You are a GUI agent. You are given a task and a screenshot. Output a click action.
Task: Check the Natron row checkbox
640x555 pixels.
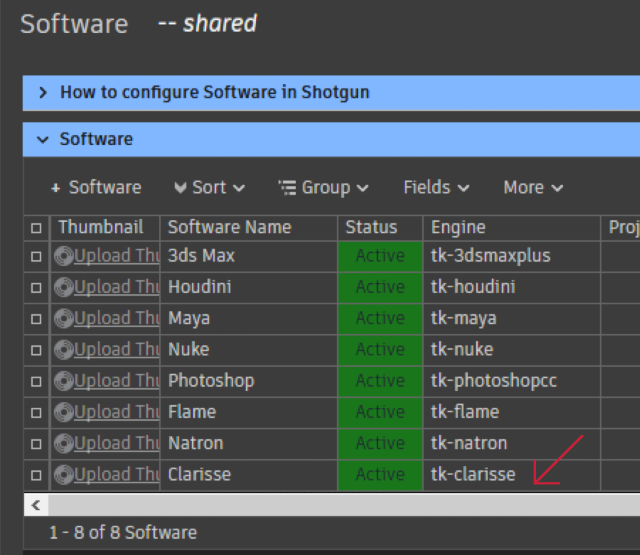pos(36,444)
